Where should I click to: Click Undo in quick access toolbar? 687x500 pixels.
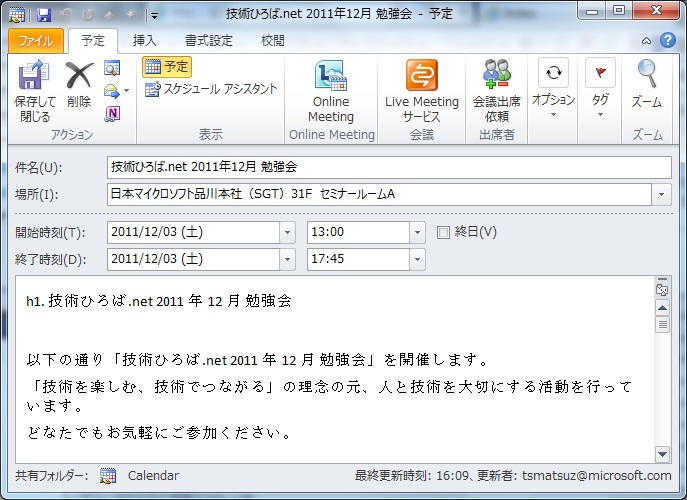67,14
